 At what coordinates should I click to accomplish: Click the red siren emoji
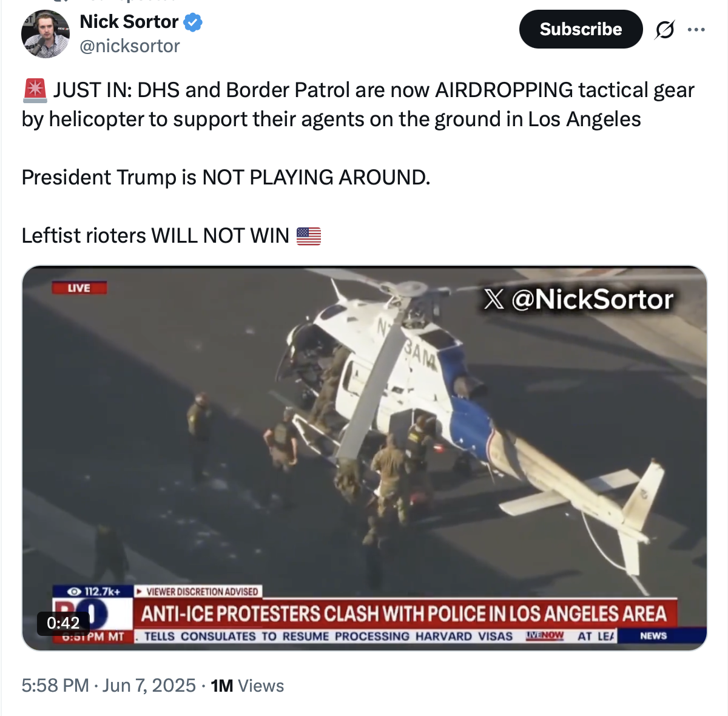coord(35,90)
